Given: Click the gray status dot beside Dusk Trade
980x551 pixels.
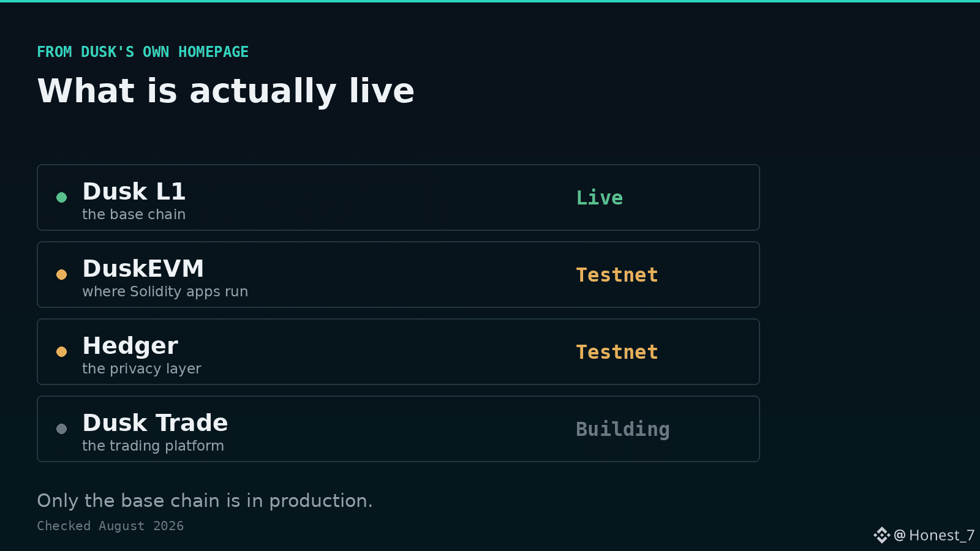Looking at the screenshot, I should pyautogui.click(x=61, y=429).
